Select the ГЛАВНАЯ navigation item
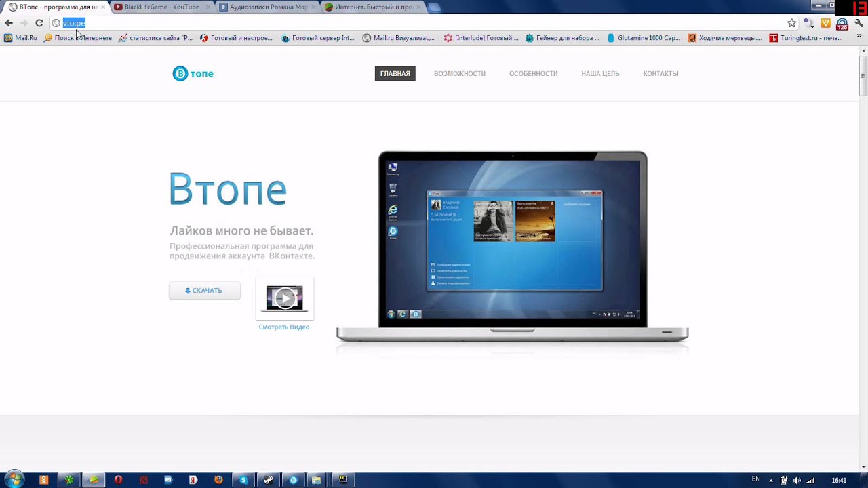This screenshot has height=488, width=868. point(395,73)
